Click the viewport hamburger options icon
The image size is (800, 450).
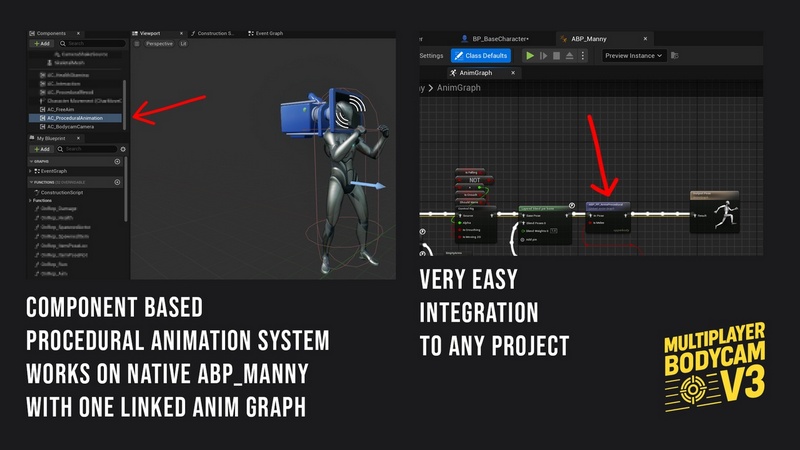coord(137,44)
